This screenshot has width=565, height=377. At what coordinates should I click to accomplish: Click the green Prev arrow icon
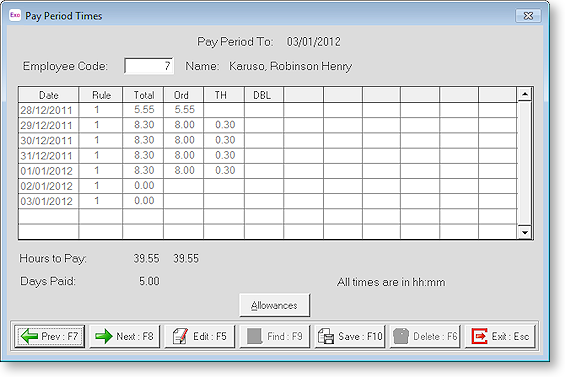(x=29, y=336)
